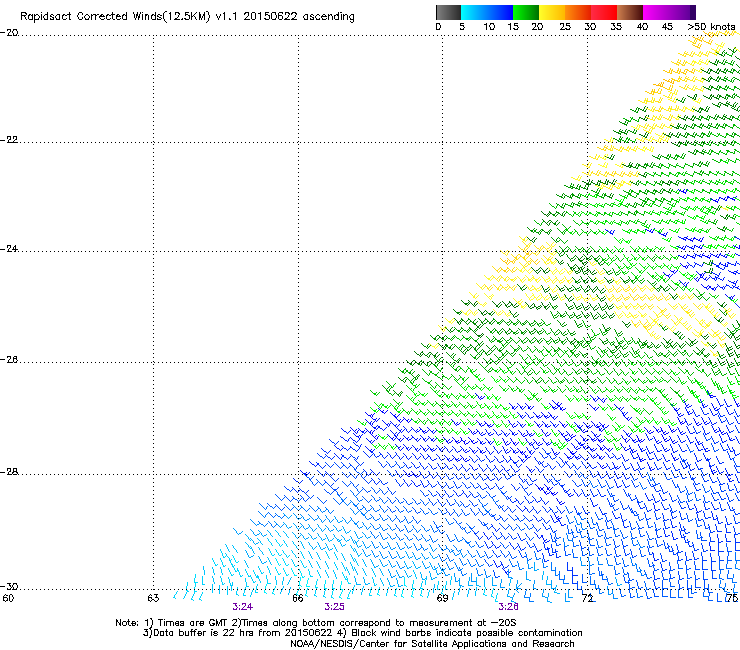This screenshot has height=650, width=740.
Task: Click the '-30' latitude axis label
Action: [9, 587]
